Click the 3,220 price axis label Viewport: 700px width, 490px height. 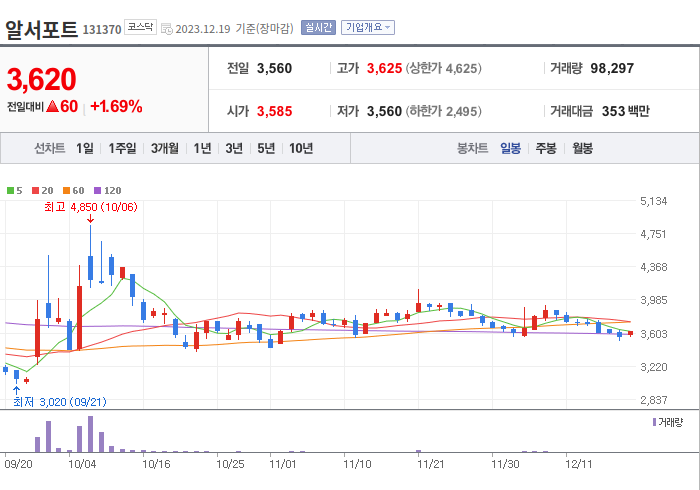654,367
